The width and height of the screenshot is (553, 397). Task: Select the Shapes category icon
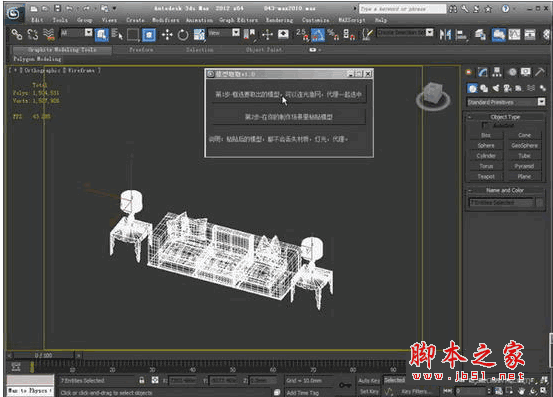click(484, 88)
